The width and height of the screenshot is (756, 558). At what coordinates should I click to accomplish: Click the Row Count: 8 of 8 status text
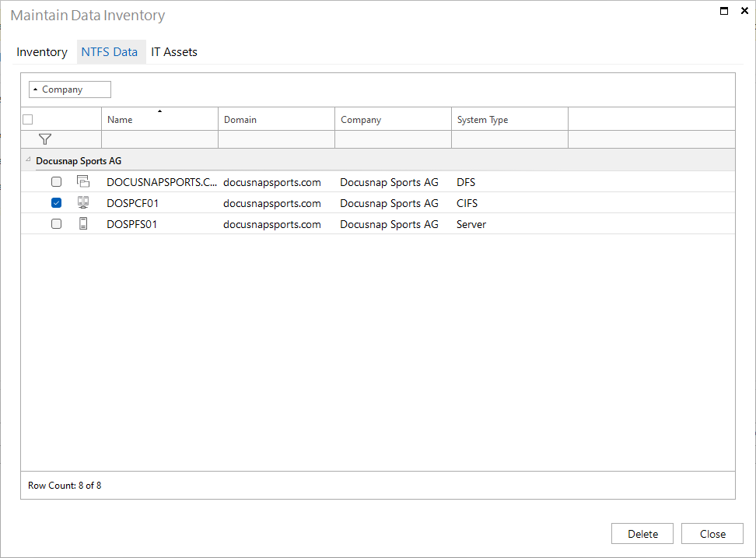click(65, 485)
